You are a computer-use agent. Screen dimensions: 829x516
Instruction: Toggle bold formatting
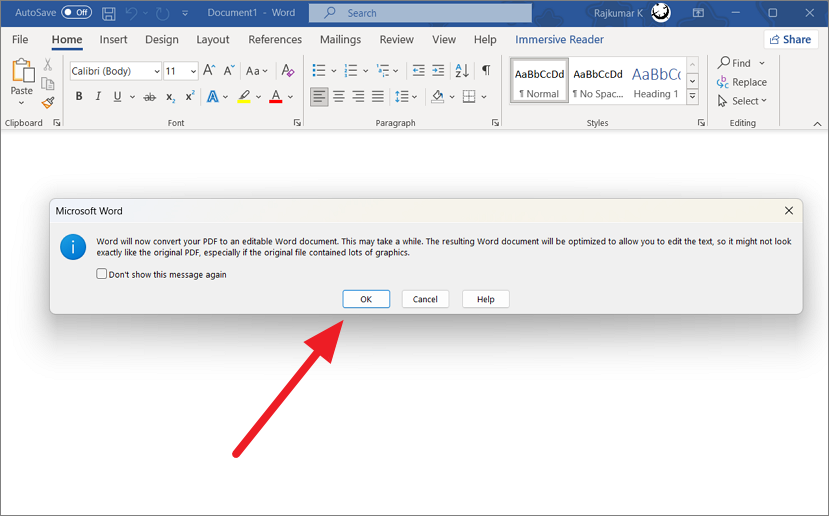[79, 96]
